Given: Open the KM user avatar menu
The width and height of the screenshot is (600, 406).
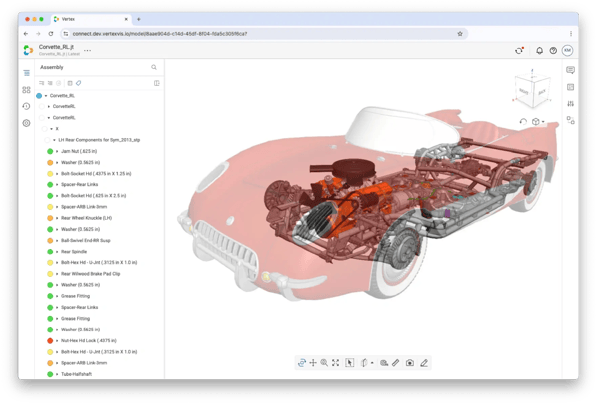Looking at the screenshot, I should point(567,51).
